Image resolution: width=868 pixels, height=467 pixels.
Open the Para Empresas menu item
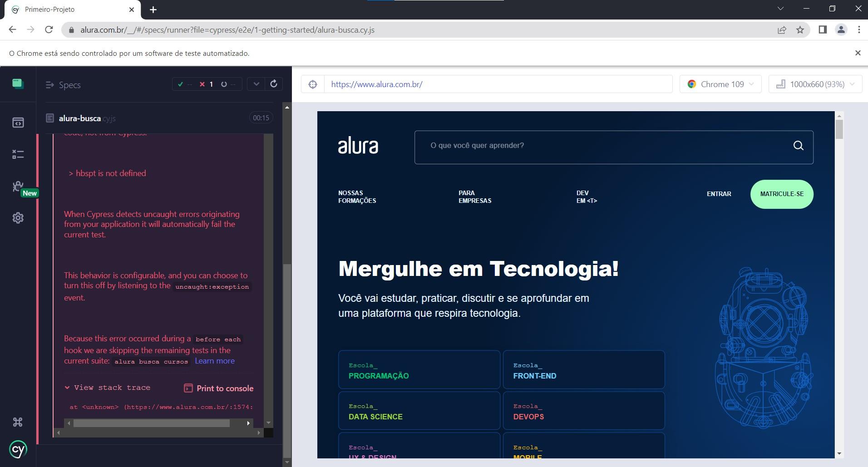(x=475, y=197)
